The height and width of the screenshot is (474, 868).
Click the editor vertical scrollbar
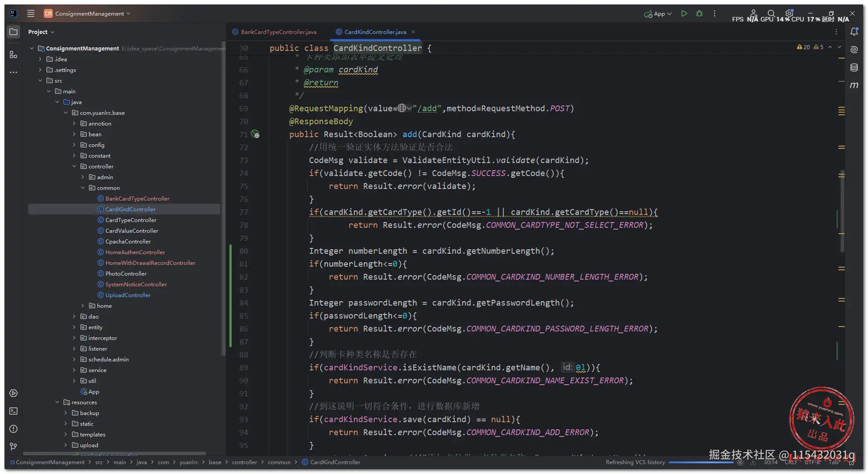[x=843, y=212]
